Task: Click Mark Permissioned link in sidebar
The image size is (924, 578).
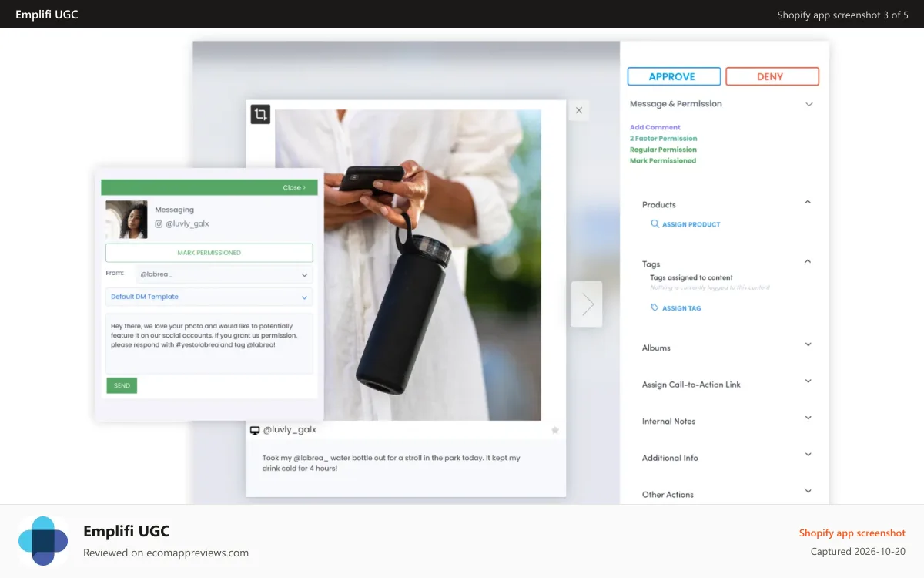Action: coord(663,160)
